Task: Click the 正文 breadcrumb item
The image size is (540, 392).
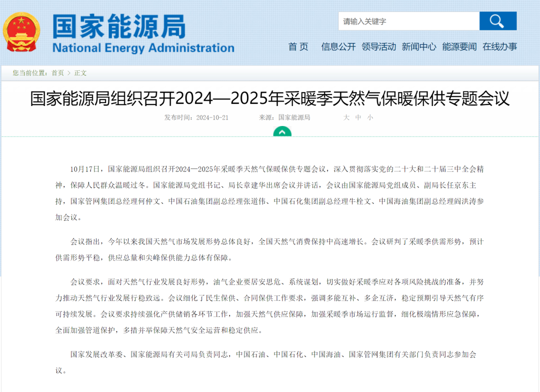Action: click(x=80, y=73)
